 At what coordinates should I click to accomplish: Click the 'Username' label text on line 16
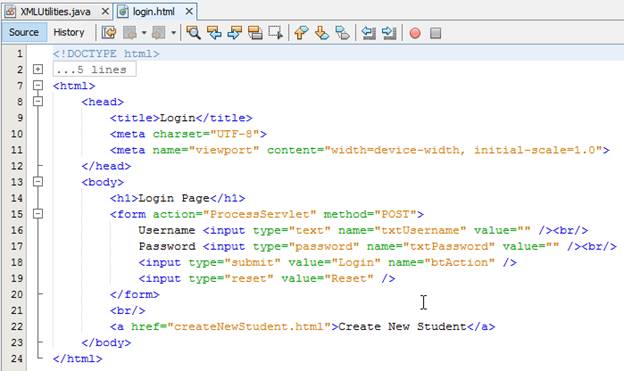pos(167,230)
